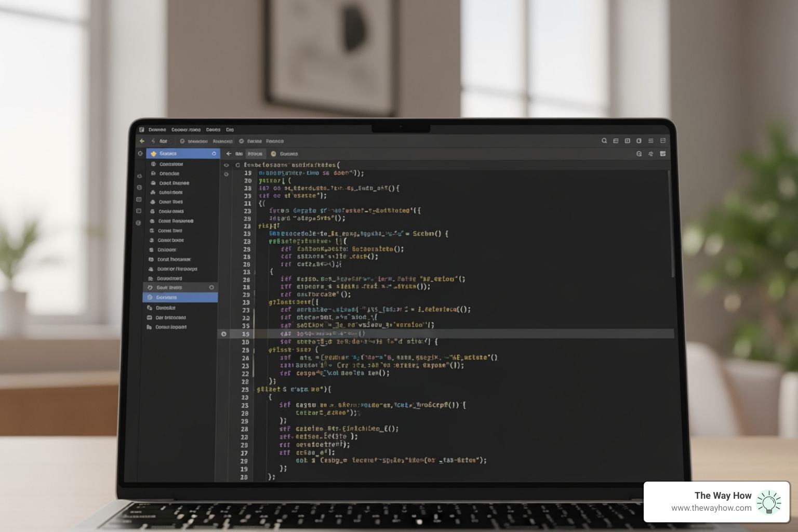Click the window icon before the Downee menu

point(141,130)
